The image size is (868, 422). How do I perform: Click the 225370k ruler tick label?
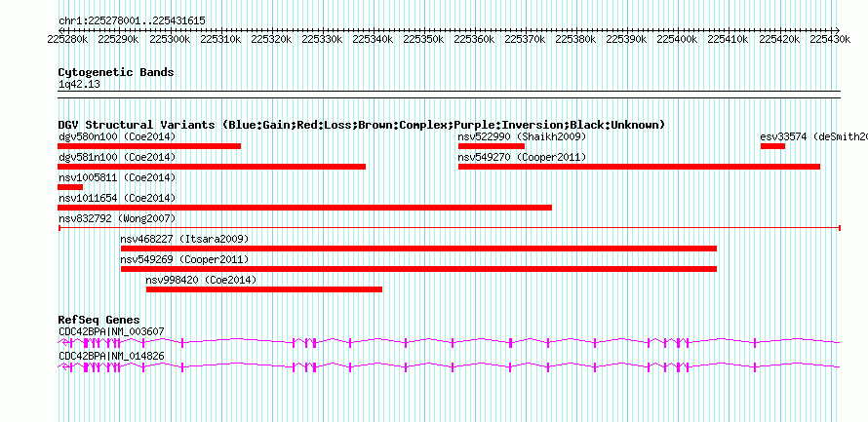point(526,39)
